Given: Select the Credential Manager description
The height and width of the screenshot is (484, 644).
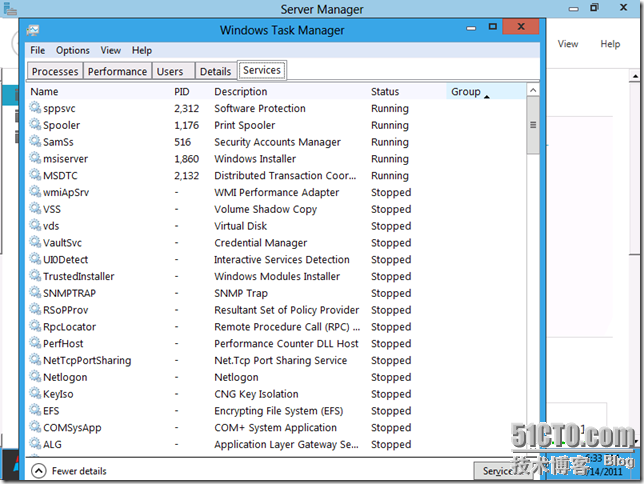Looking at the screenshot, I should (x=261, y=243).
